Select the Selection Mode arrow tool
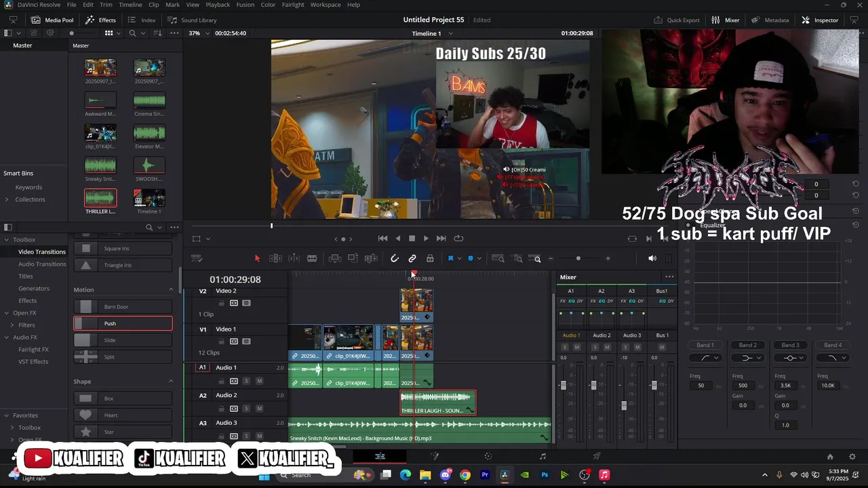The height and width of the screenshot is (488, 868). [x=257, y=258]
